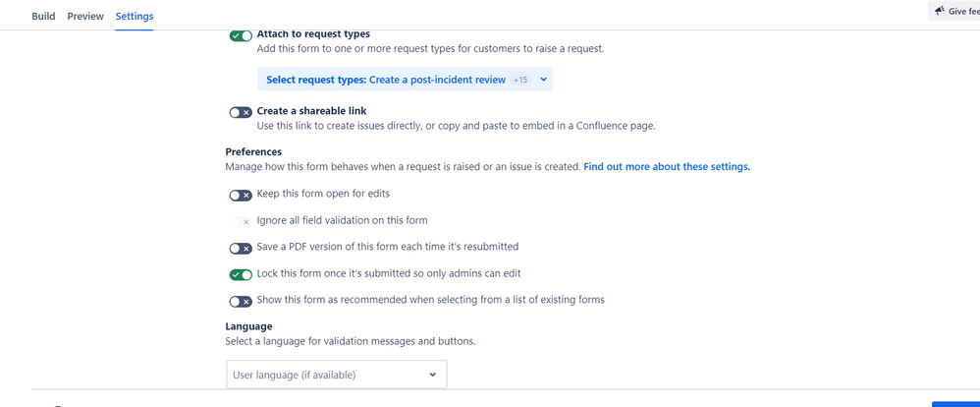Enable Save a PDF version toggle
Image resolution: width=980 pixels, height=407 pixels.
[241, 249]
